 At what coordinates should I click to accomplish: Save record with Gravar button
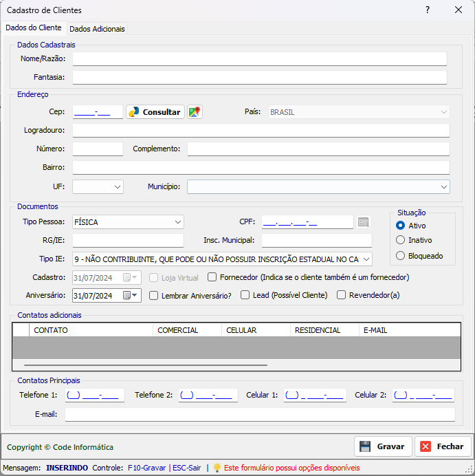point(383,446)
